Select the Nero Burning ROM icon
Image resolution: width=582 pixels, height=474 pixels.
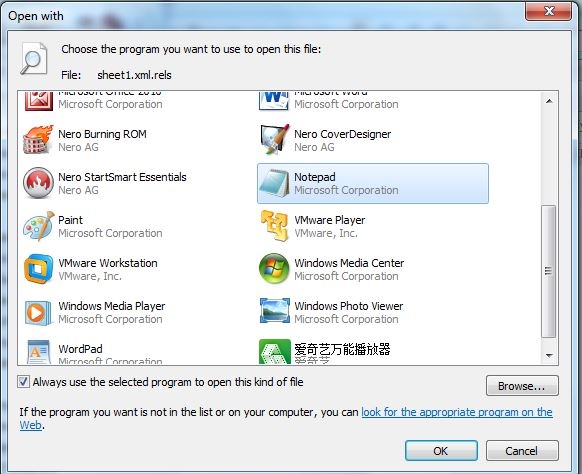pyautogui.click(x=38, y=140)
